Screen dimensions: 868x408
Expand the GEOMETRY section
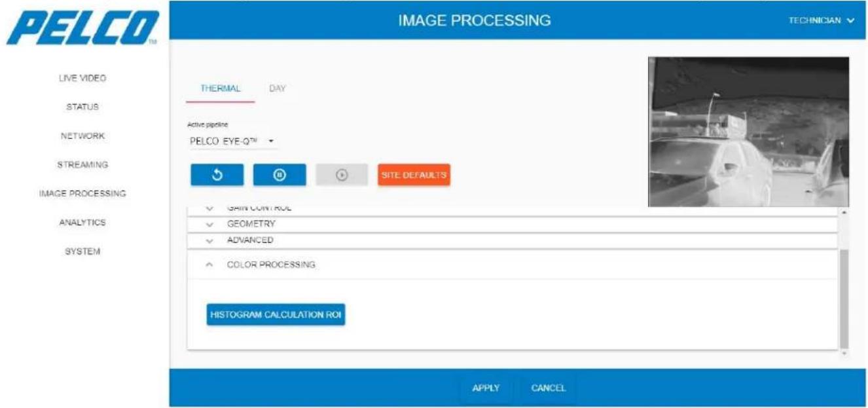(512, 224)
